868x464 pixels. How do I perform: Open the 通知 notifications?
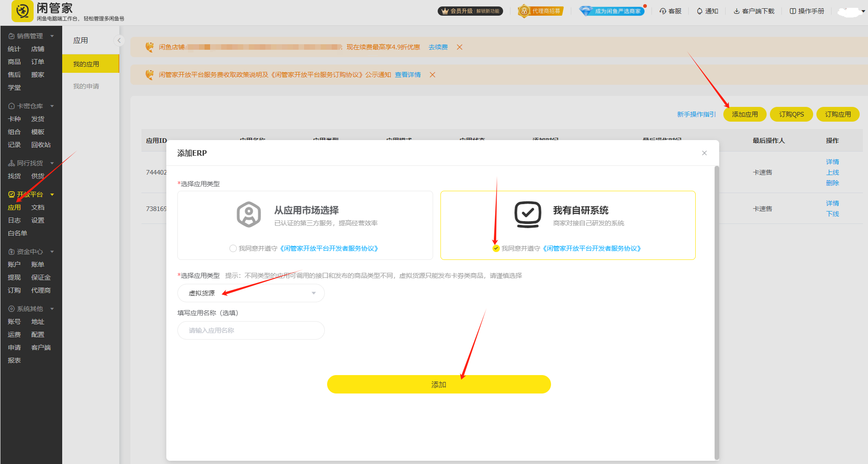click(707, 11)
